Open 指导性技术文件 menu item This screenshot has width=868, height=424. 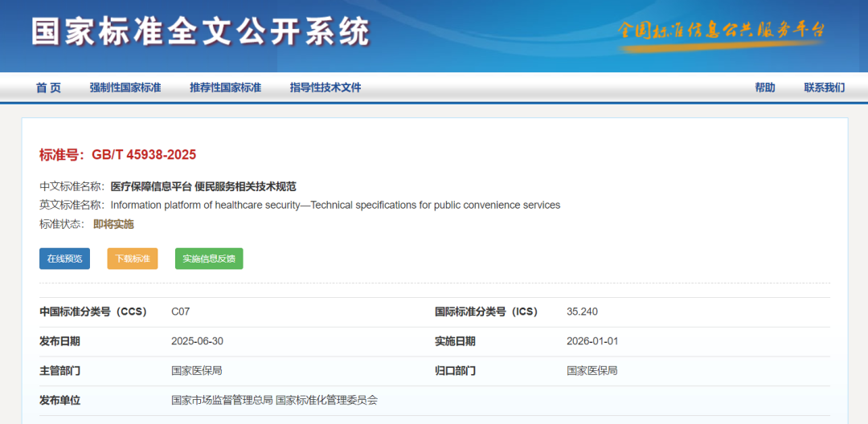click(325, 88)
